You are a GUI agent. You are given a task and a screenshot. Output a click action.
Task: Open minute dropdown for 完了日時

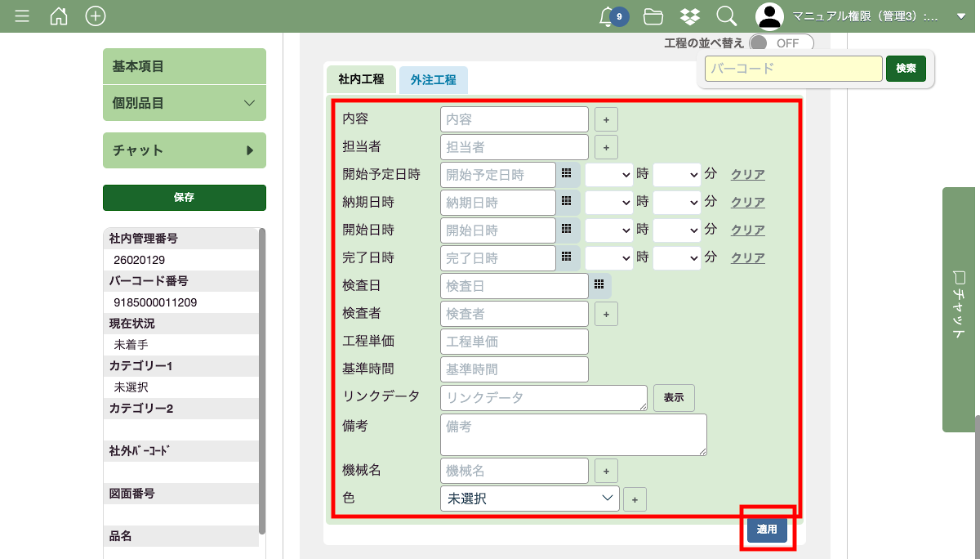[x=677, y=257]
